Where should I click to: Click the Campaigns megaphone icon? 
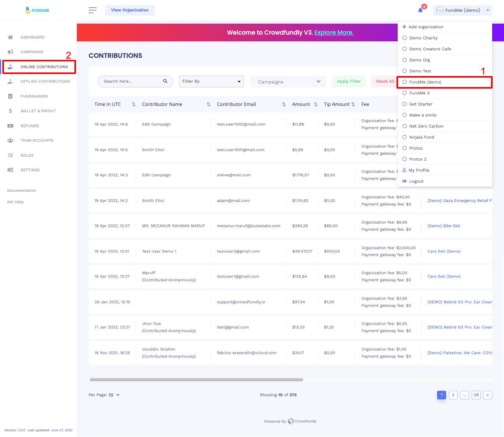11,52
